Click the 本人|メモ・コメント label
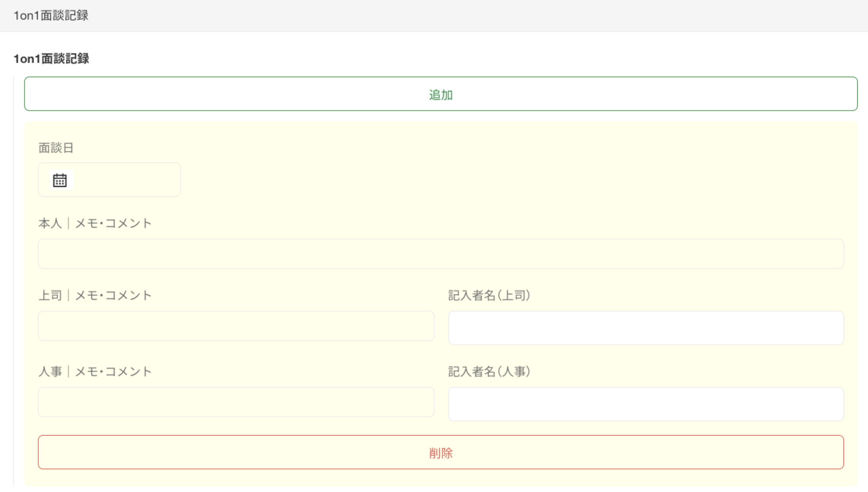 coord(95,223)
